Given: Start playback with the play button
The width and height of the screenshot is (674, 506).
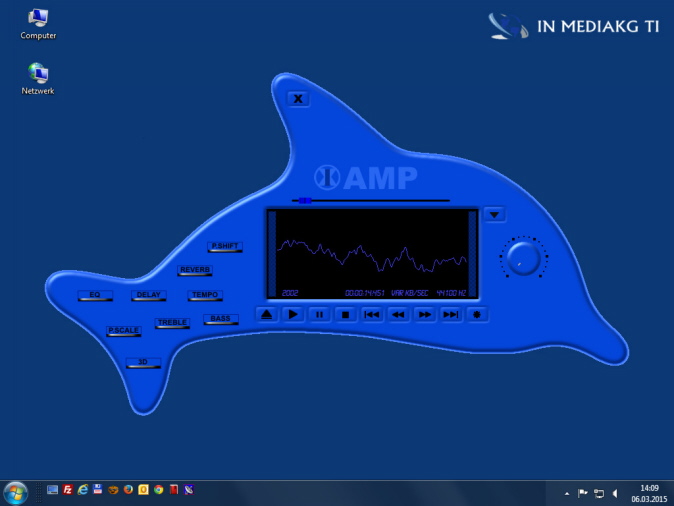Looking at the screenshot, I should (x=293, y=315).
